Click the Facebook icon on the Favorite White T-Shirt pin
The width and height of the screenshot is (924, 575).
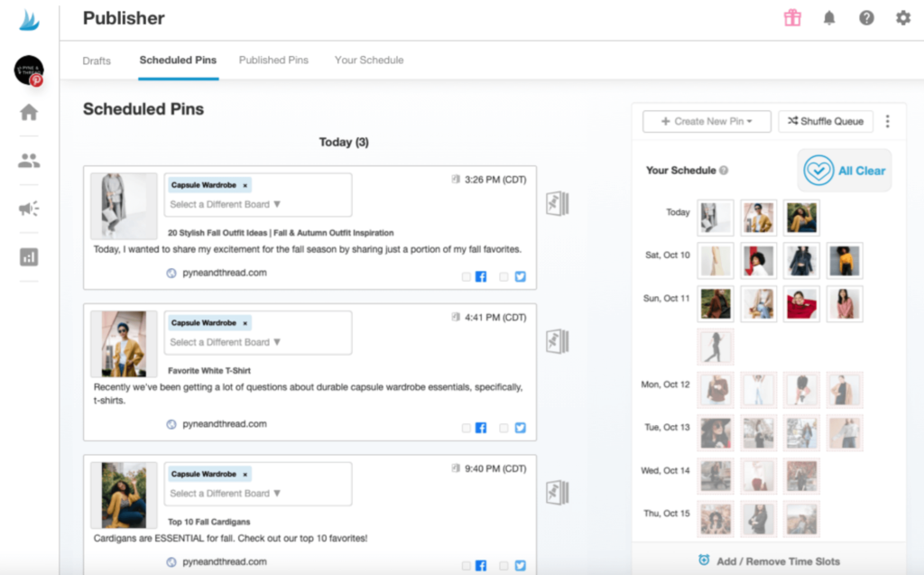tap(482, 428)
